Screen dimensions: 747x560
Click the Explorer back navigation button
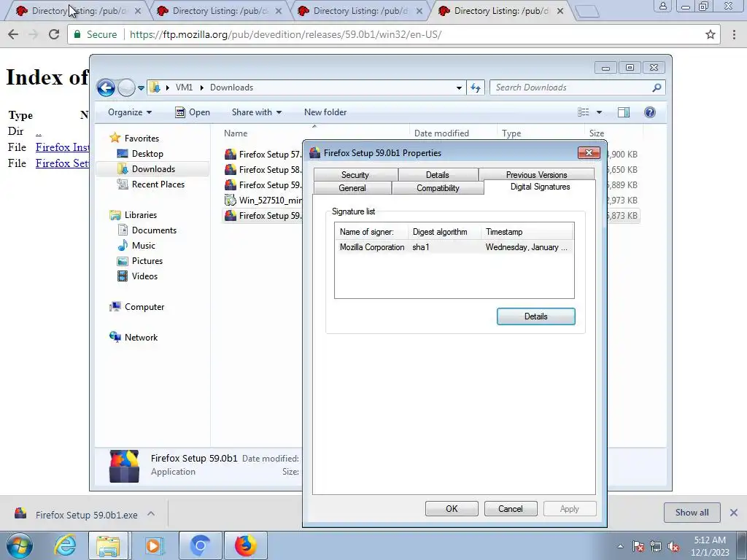(106, 87)
